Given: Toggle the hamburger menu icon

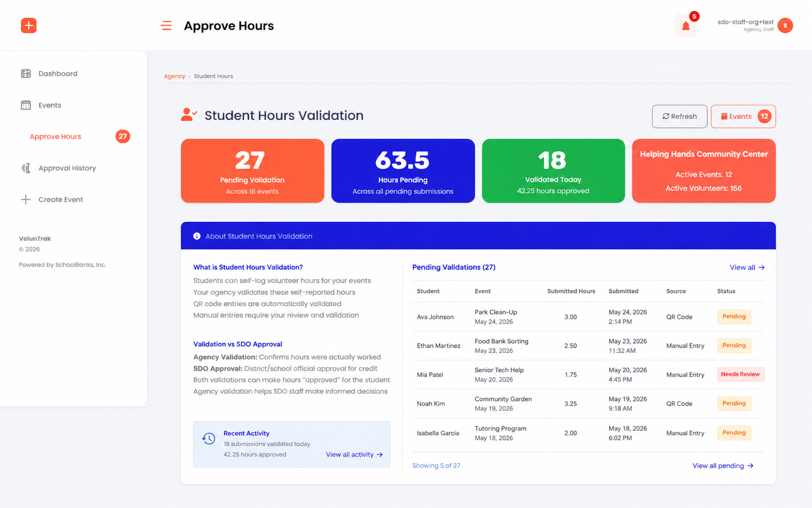Looking at the screenshot, I should point(166,26).
